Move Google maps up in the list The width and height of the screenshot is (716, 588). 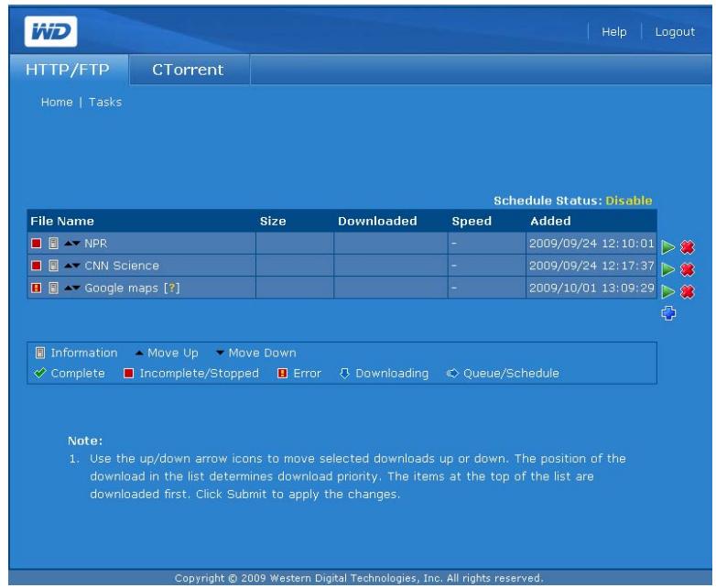(x=68, y=288)
